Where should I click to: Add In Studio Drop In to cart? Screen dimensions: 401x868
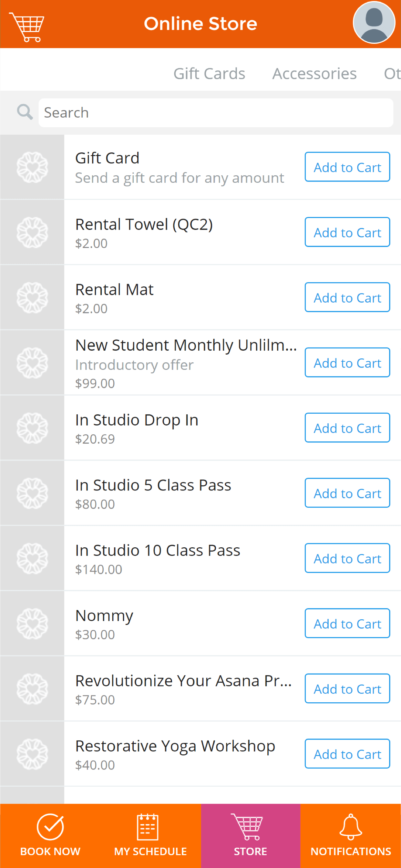pos(347,428)
